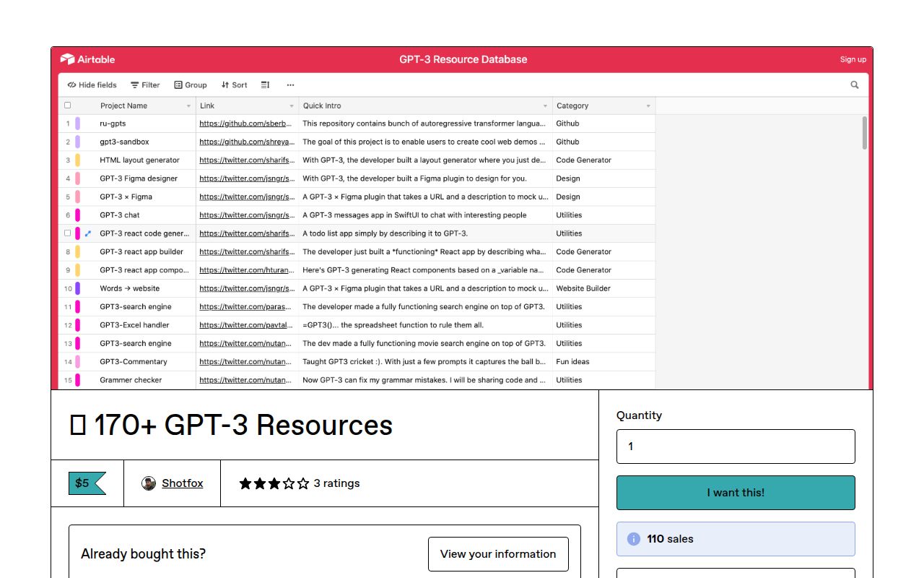Select the GPT3-Commentary project name cell
The height and width of the screenshot is (578, 924).
[145, 362]
